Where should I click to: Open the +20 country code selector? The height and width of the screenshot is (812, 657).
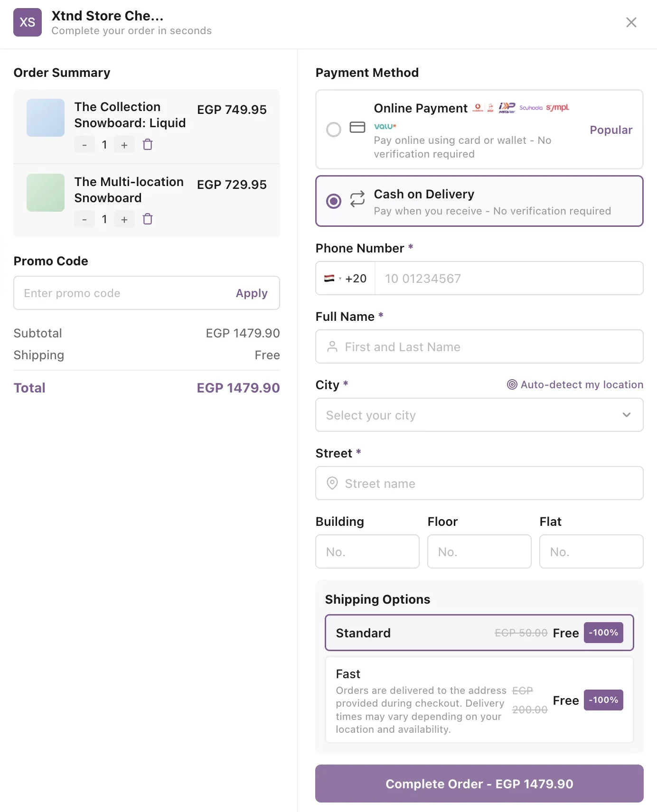[346, 278]
